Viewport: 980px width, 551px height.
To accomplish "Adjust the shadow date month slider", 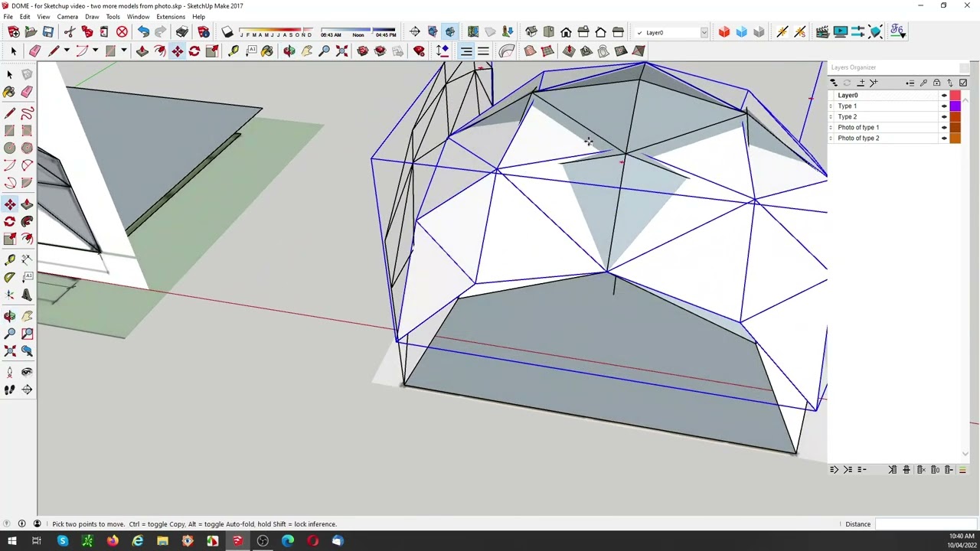I will [x=276, y=33].
